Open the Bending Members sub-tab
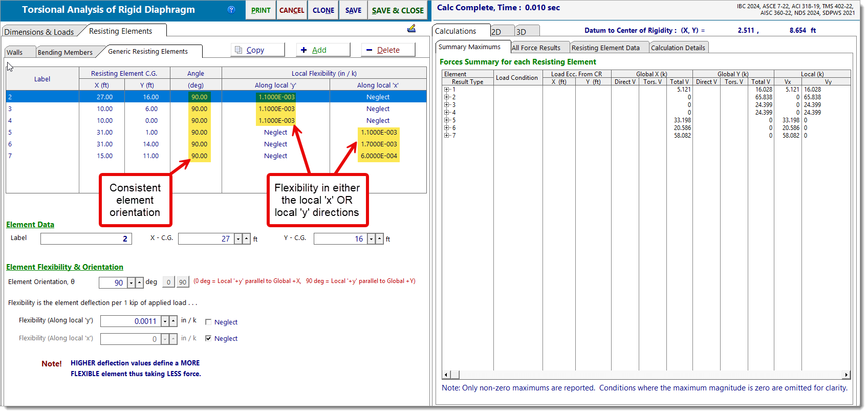This screenshot has width=868, height=414. (x=65, y=52)
